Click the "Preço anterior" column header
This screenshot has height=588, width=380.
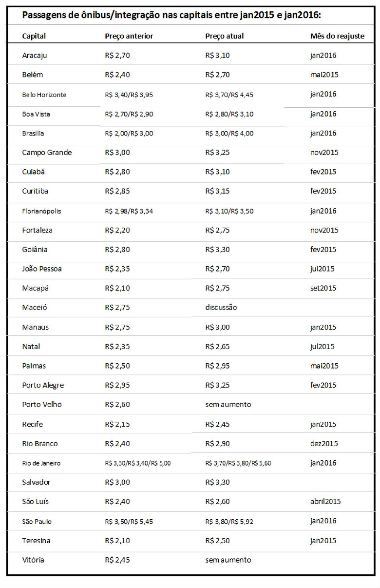[x=129, y=36]
